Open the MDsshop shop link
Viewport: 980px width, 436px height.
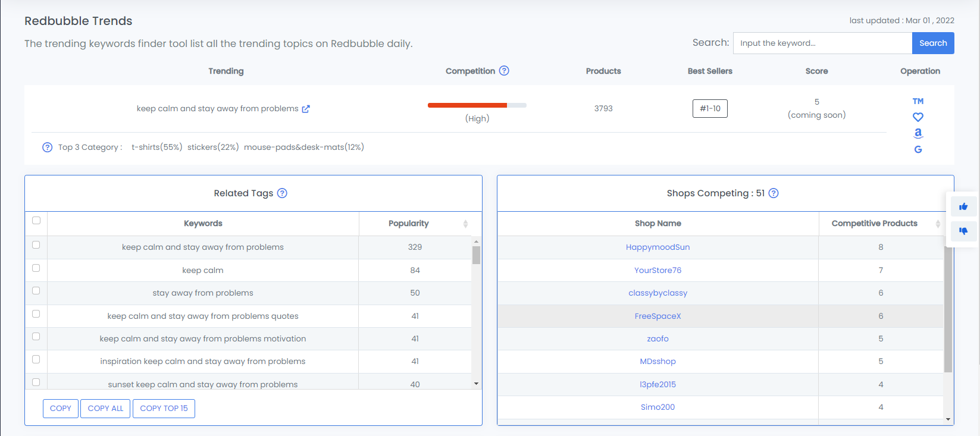(657, 362)
